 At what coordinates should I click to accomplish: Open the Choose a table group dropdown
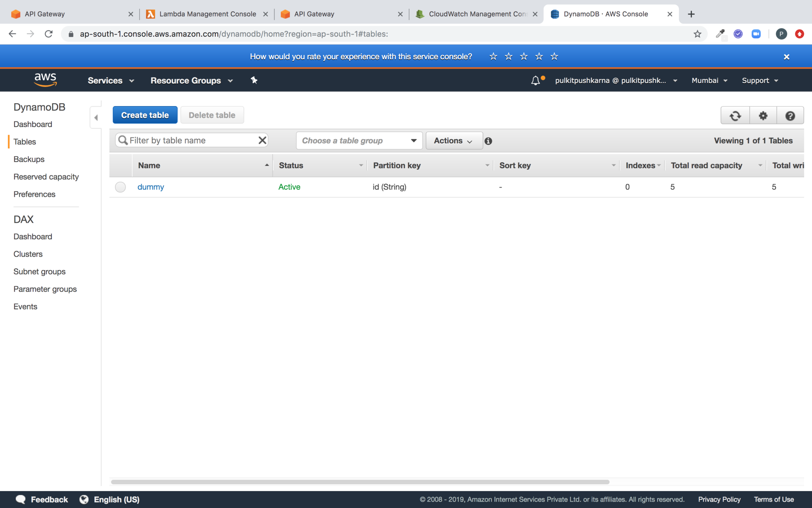point(359,140)
